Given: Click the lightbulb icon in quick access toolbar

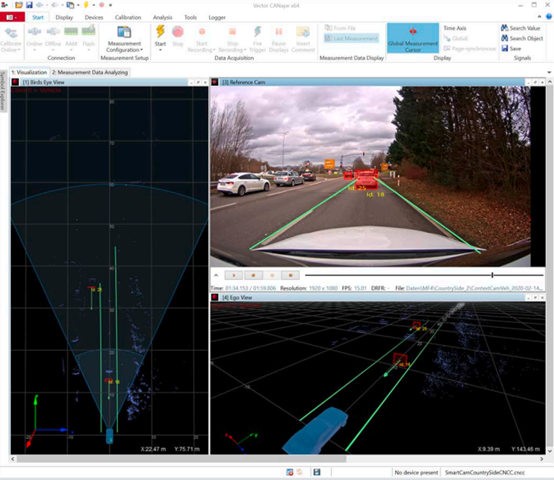Looking at the screenshot, I should (86, 5).
